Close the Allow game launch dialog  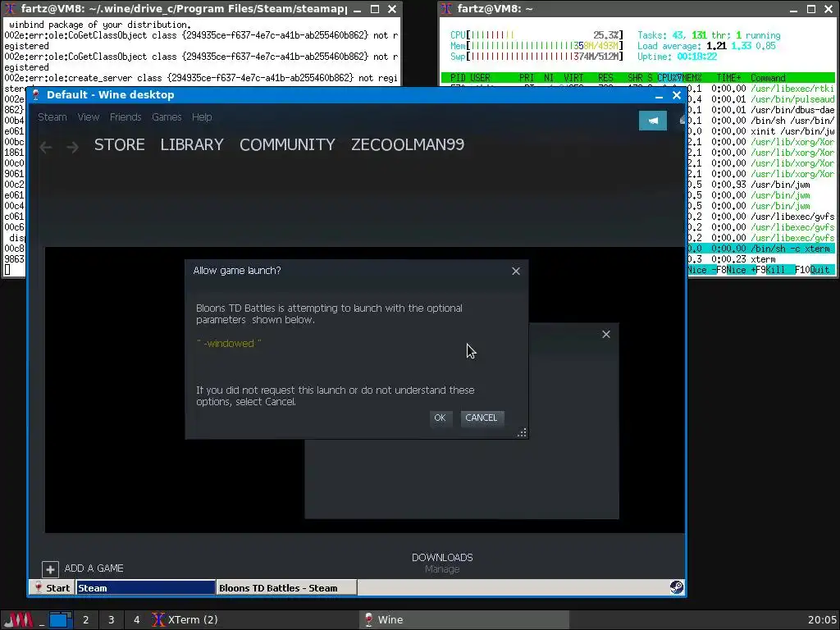516,271
